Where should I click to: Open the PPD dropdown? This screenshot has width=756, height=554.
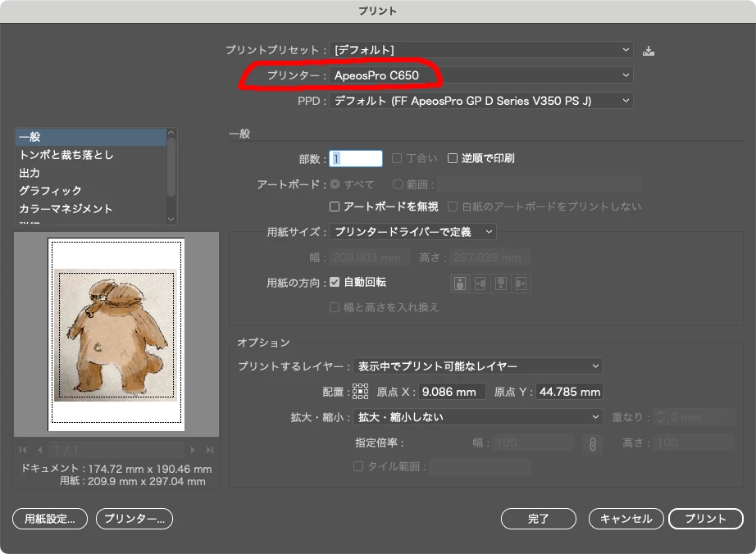click(x=481, y=101)
